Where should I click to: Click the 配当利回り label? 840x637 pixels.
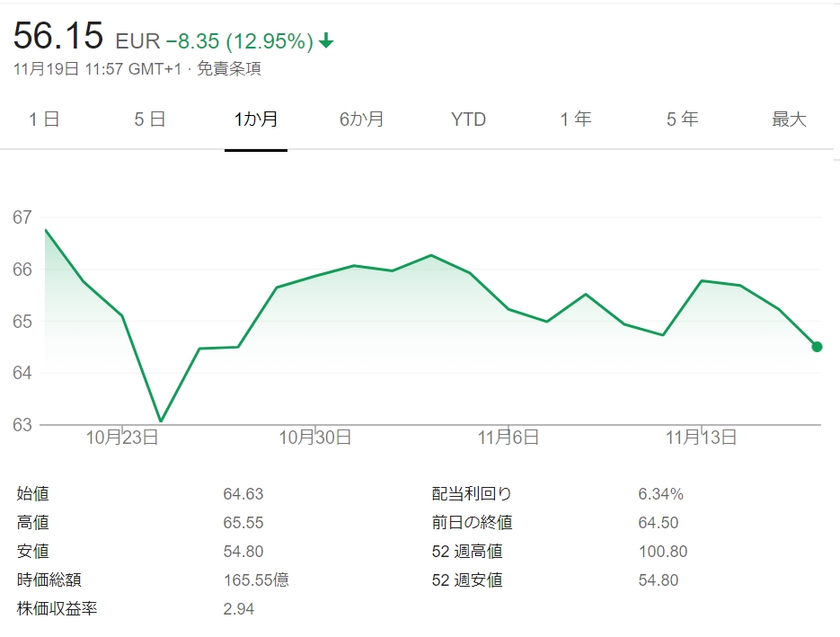point(472,494)
